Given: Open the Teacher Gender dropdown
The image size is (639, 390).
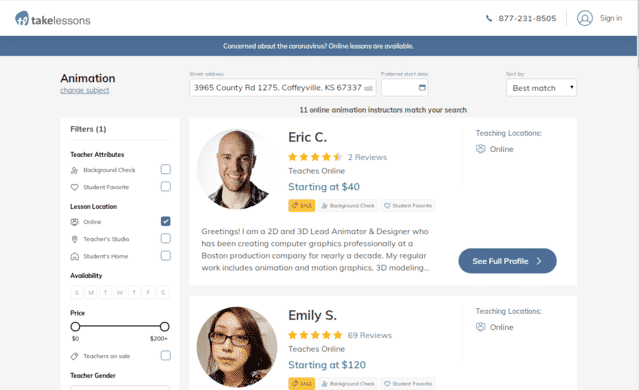Looking at the screenshot, I should [x=120, y=387].
